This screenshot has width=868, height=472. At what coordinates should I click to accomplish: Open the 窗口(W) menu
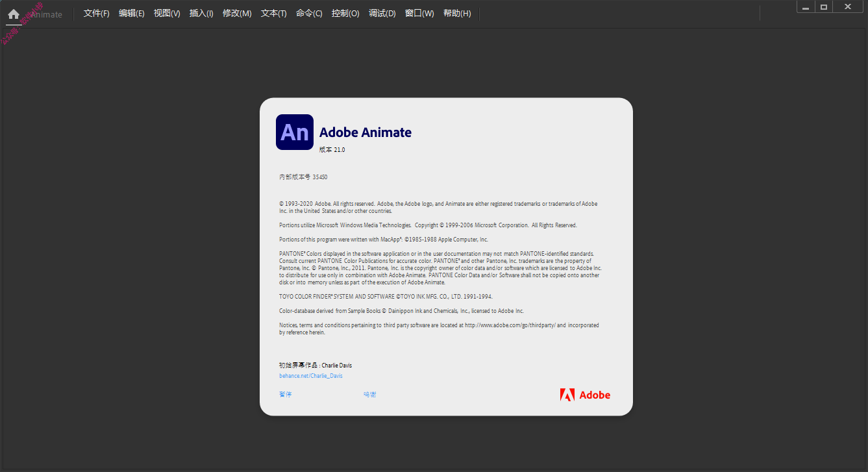click(x=419, y=14)
